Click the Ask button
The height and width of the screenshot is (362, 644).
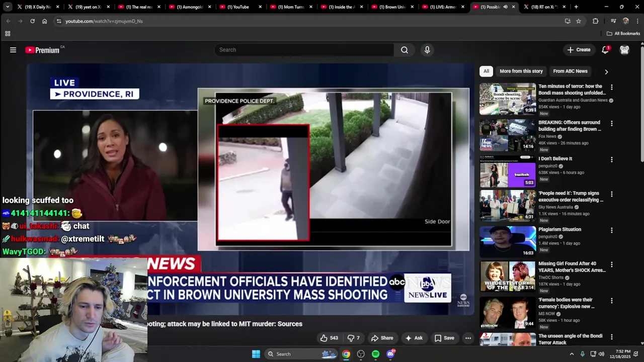tap(414, 338)
